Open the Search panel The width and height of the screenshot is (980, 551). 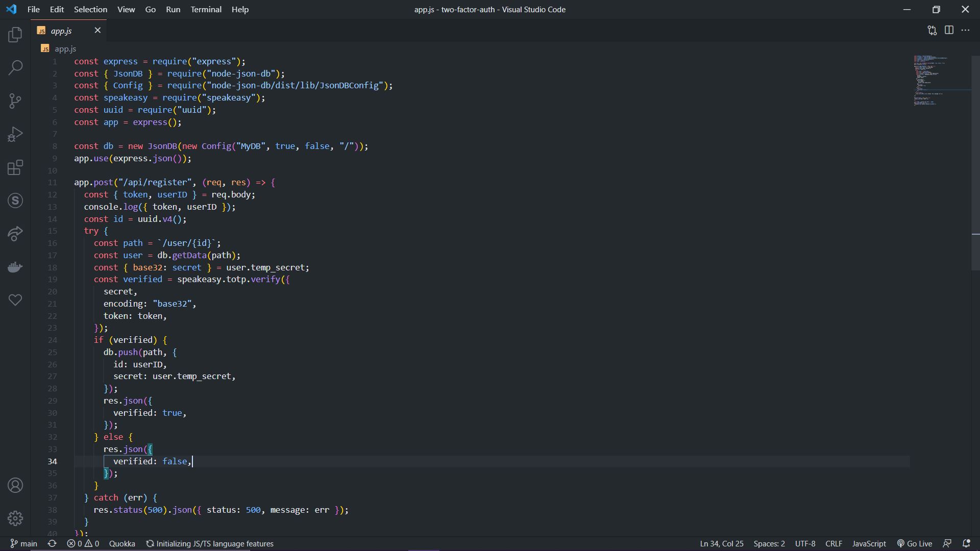(15, 67)
